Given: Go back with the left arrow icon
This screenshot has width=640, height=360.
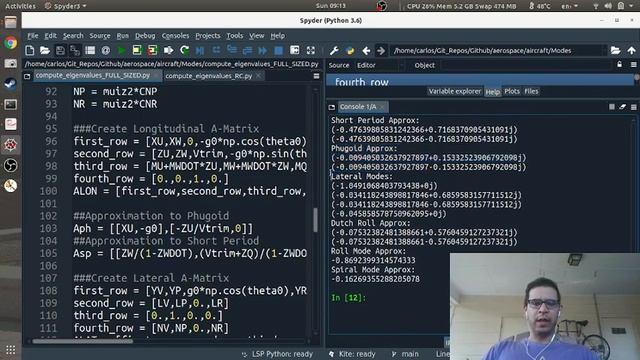Looking at the screenshot, I should pos(366,51).
